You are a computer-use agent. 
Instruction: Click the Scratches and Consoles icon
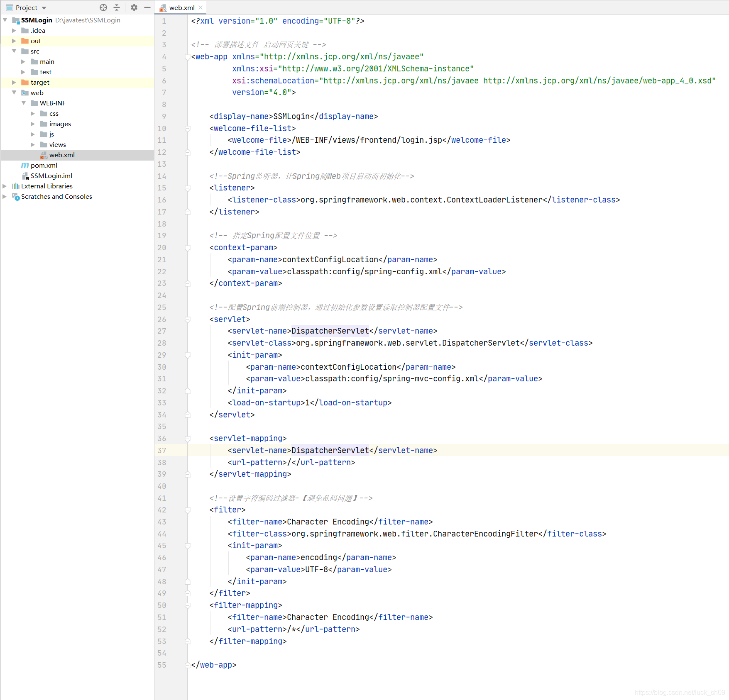tap(16, 196)
